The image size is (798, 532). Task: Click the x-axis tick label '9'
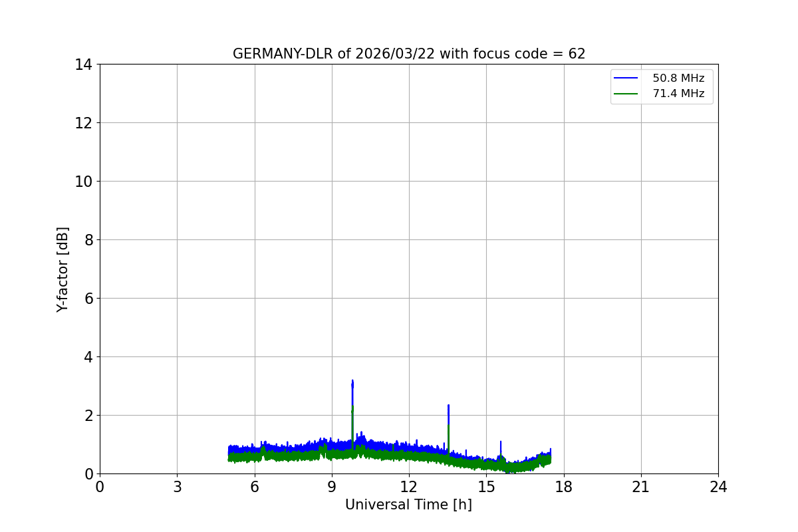pyautogui.click(x=332, y=487)
